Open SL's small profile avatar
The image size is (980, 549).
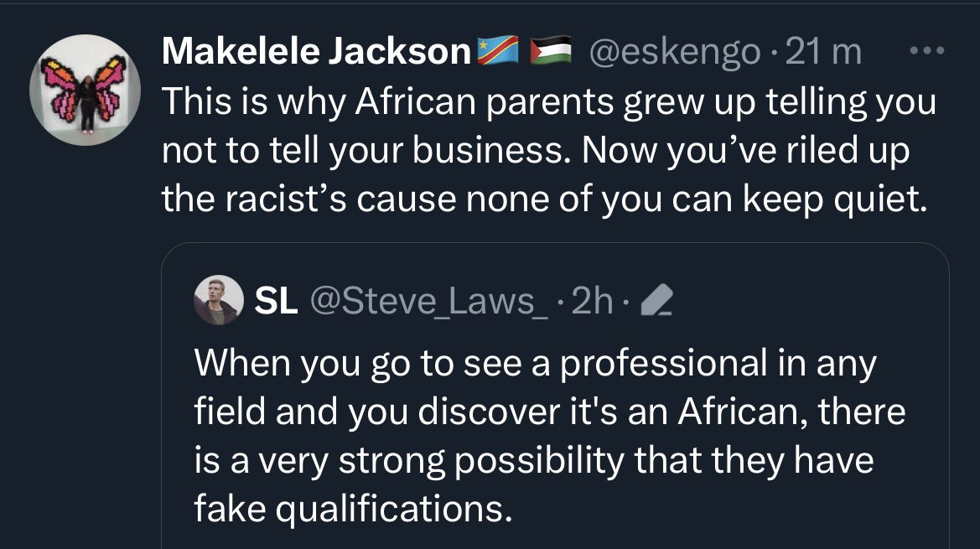tap(218, 300)
